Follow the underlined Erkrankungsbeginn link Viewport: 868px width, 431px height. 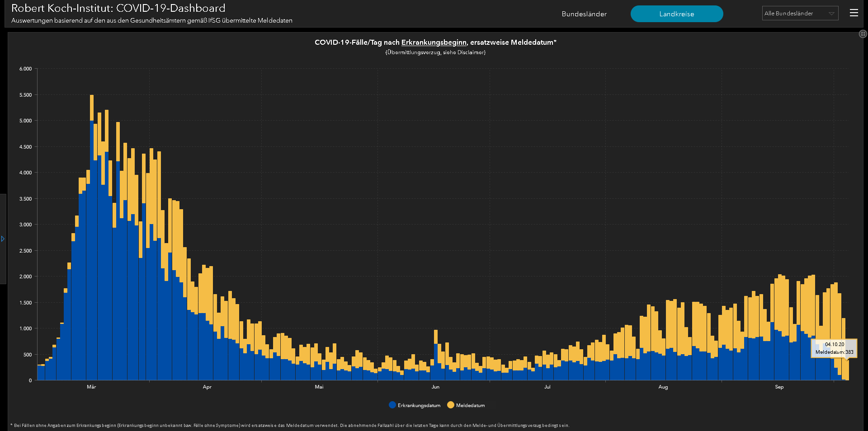click(x=434, y=42)
